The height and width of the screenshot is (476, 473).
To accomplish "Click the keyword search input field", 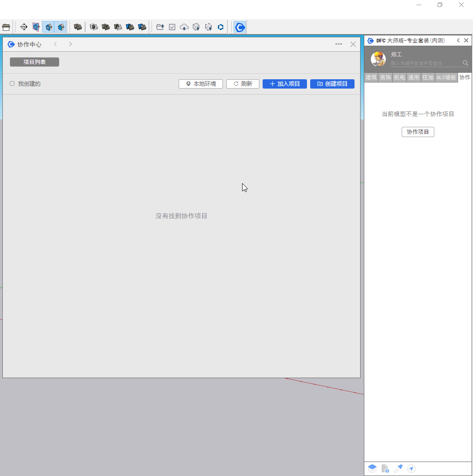I will pyautogui.click(x=424, y=63).
